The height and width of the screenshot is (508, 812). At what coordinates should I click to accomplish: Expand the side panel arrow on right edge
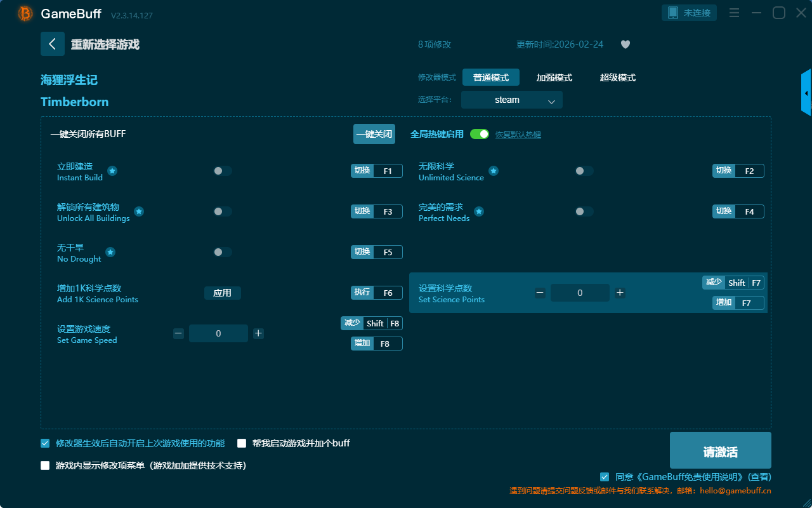806,93
